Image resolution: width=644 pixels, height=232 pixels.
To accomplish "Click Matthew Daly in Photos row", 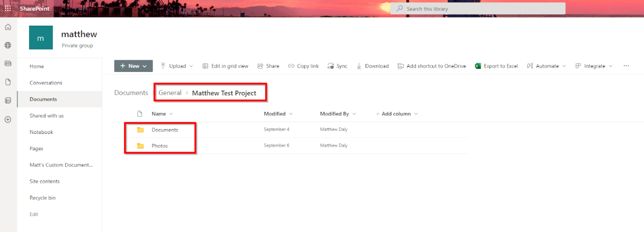I will pyautogui.click(x=334, y=145).
